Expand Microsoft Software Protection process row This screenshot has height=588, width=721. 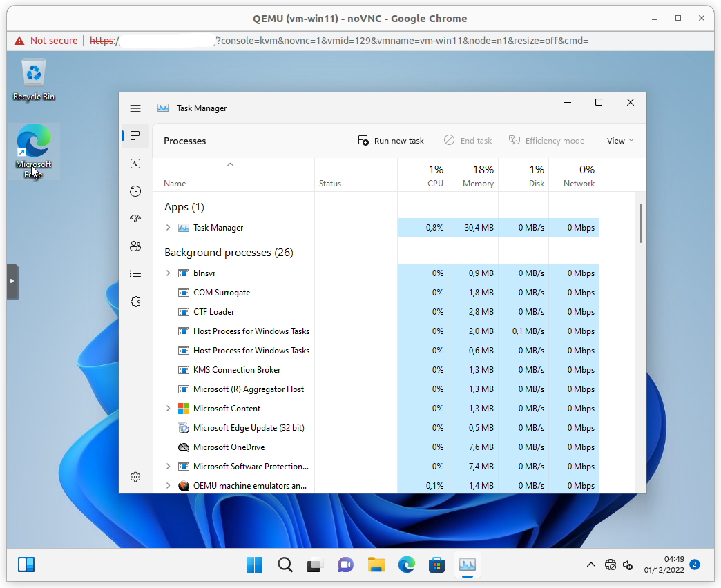169,467
